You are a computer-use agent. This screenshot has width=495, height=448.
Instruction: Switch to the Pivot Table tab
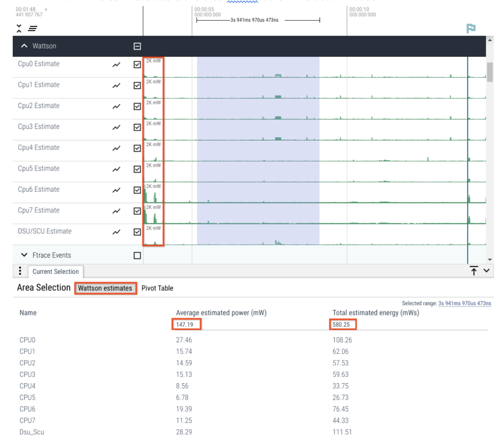pos(157,288)
